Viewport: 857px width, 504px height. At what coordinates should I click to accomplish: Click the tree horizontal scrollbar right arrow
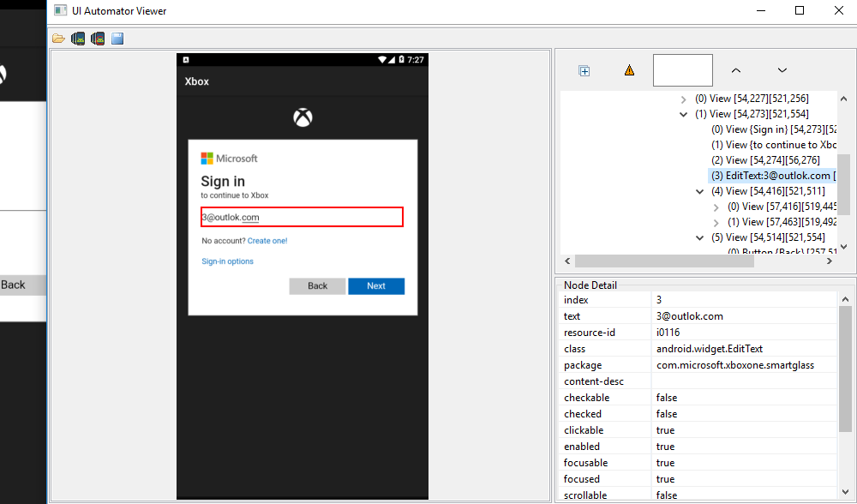point(829,261)
